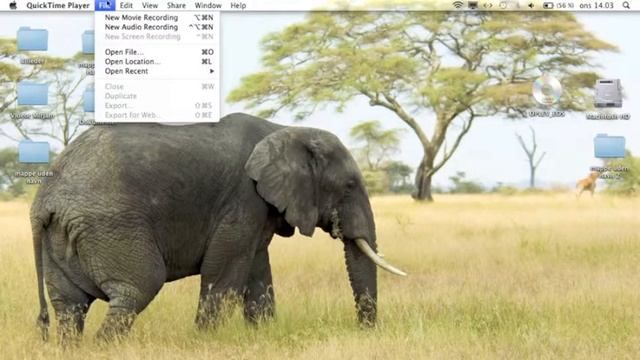This screenshot has width=640, height=360.
Task: Open the Time Machine status icon
Action: pos(503,5)
